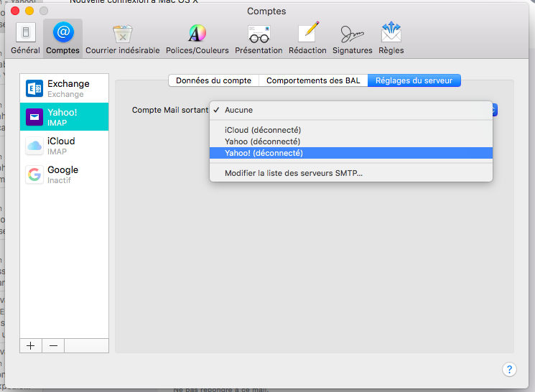Open the Polices/Couleurs pane
Viewport: 535px width, 392px height.
coord(197,38)
